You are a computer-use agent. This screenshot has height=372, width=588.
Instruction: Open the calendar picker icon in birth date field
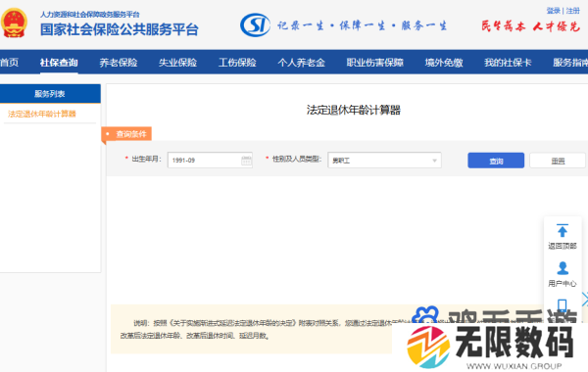[x=246, y=161]
